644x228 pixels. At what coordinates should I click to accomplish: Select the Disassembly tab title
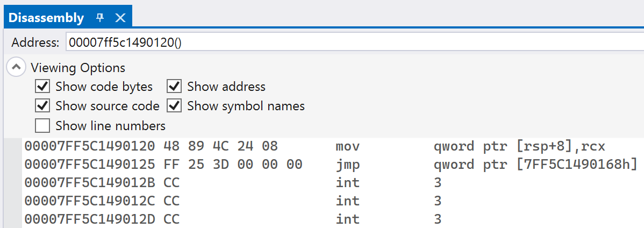46,18
